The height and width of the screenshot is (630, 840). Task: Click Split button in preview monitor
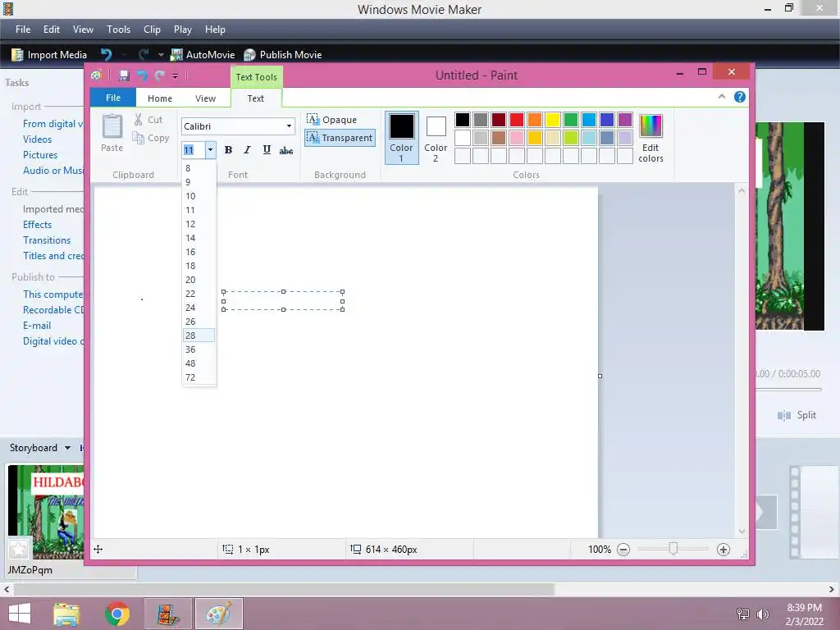[x=797, y=415]
